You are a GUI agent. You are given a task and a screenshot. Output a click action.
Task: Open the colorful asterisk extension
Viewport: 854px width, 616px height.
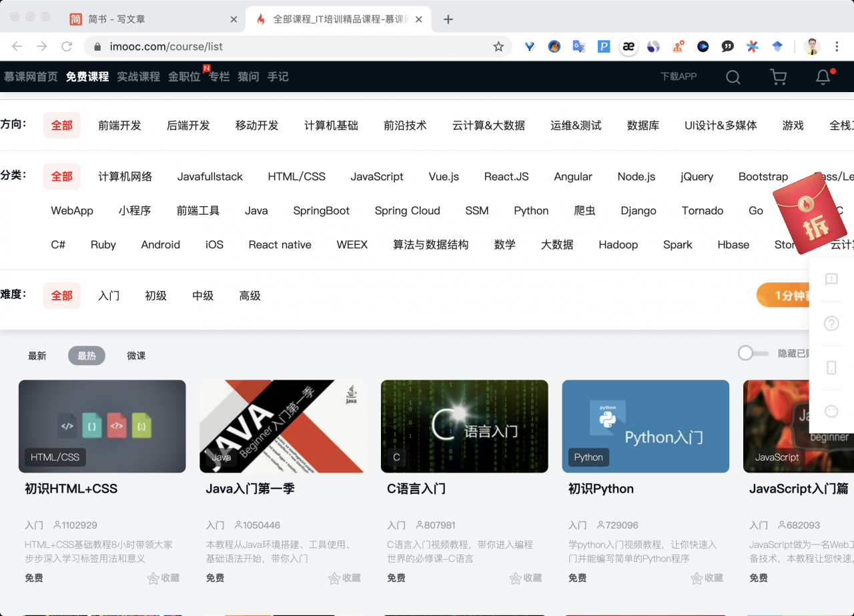[x=753, y=46]
